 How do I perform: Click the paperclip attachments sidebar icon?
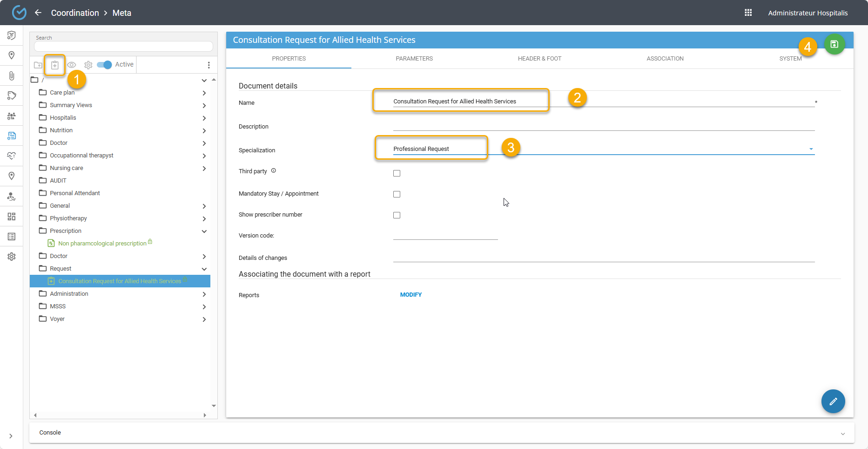(x=12, y=76)
